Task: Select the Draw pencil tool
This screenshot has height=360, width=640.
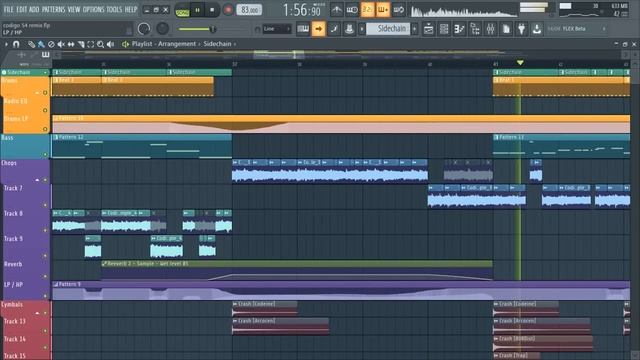Action: [x=31, y=44]
